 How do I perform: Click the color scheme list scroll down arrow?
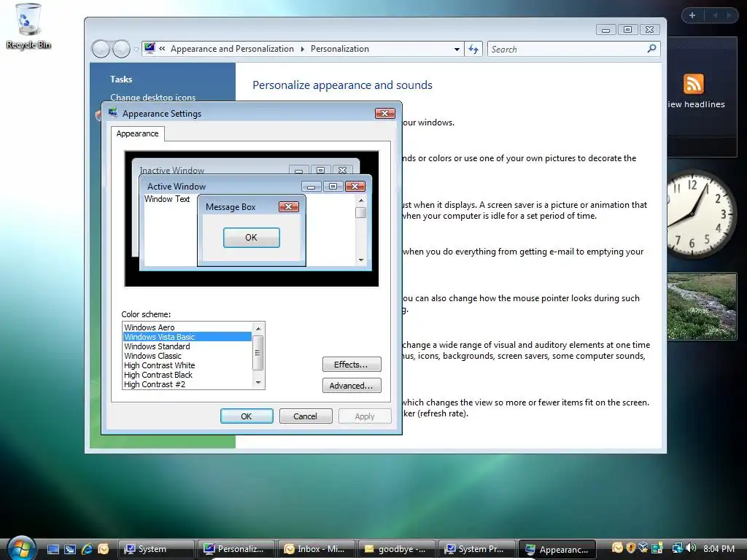pos(258,383)
